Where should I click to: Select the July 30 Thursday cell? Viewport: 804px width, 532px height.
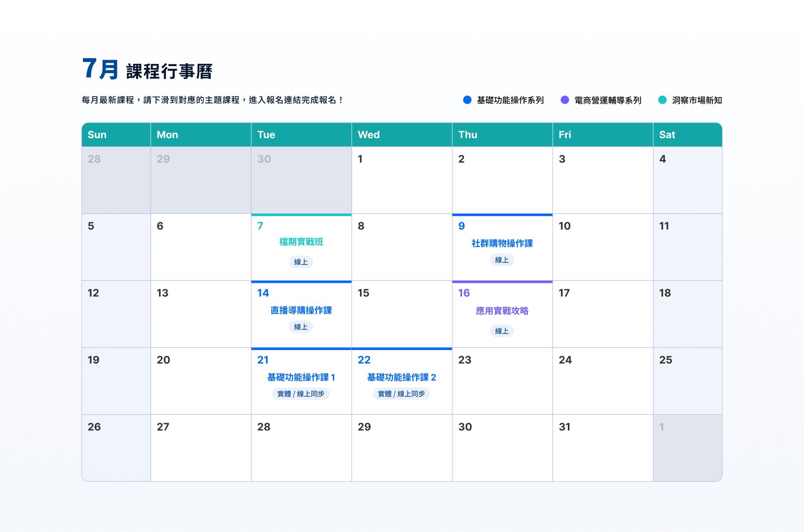502,448
